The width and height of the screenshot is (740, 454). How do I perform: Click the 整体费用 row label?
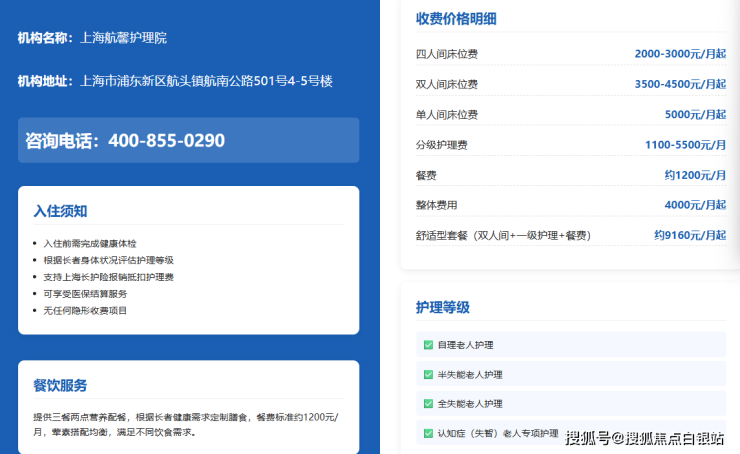point(436,205)
